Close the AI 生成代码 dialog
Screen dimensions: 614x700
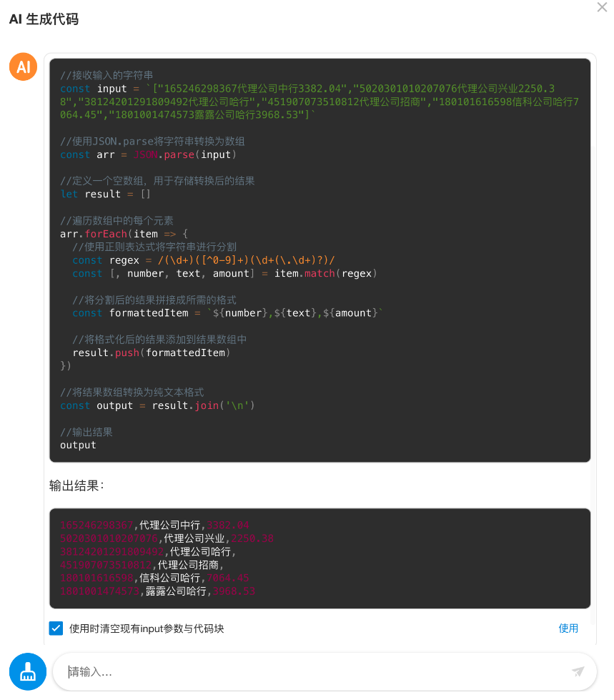click(x=602, y=7)
